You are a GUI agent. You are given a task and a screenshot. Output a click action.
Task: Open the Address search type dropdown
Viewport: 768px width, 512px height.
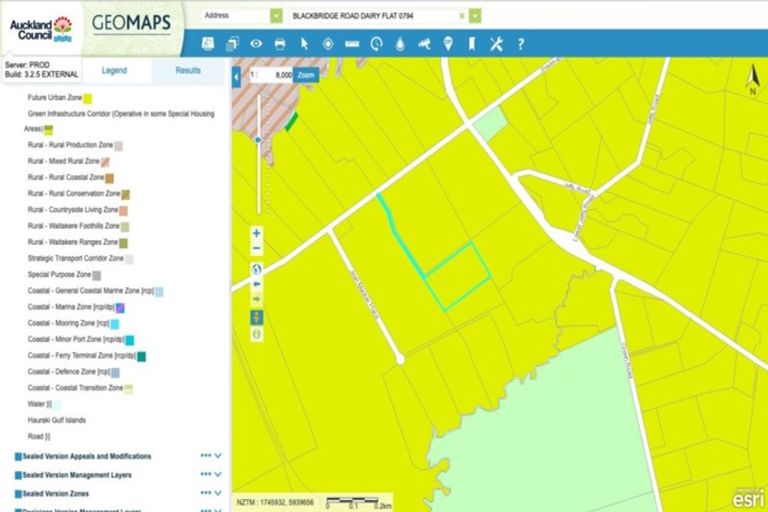276,16
